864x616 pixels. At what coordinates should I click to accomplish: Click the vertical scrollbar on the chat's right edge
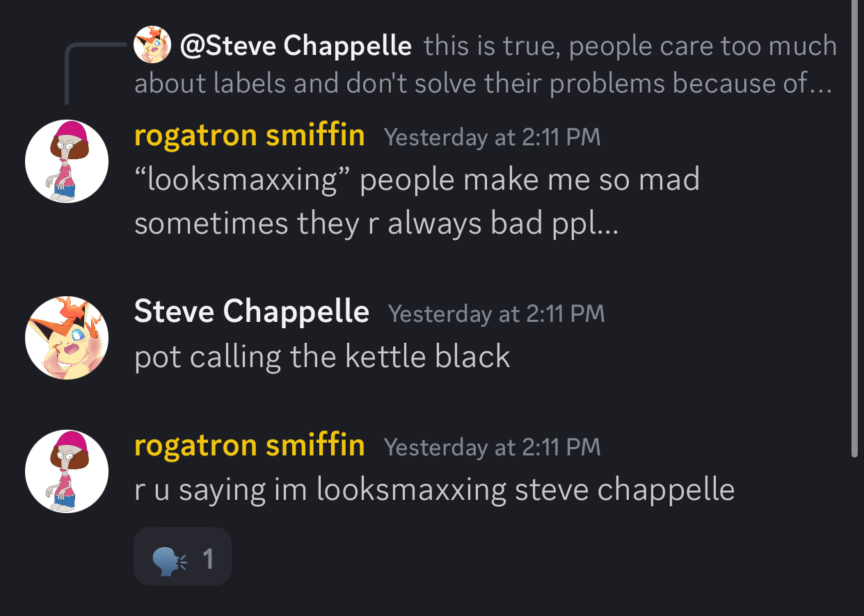pyautogui.click(x=855, y=229)
